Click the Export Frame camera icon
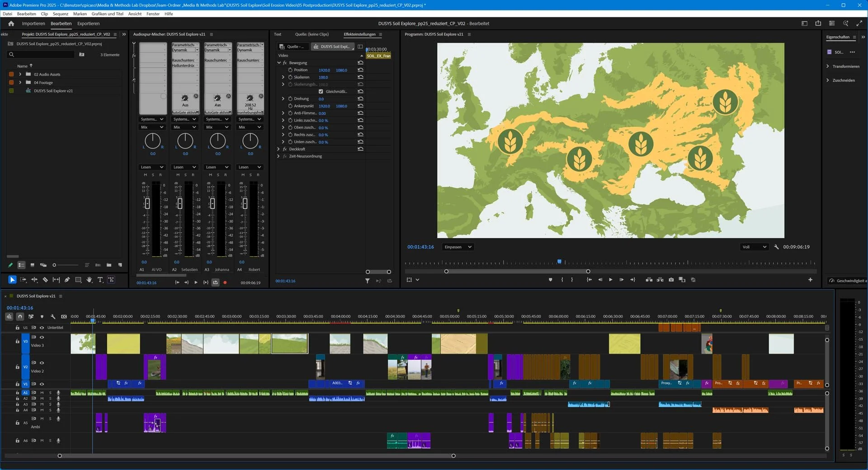 pos(671,280)
